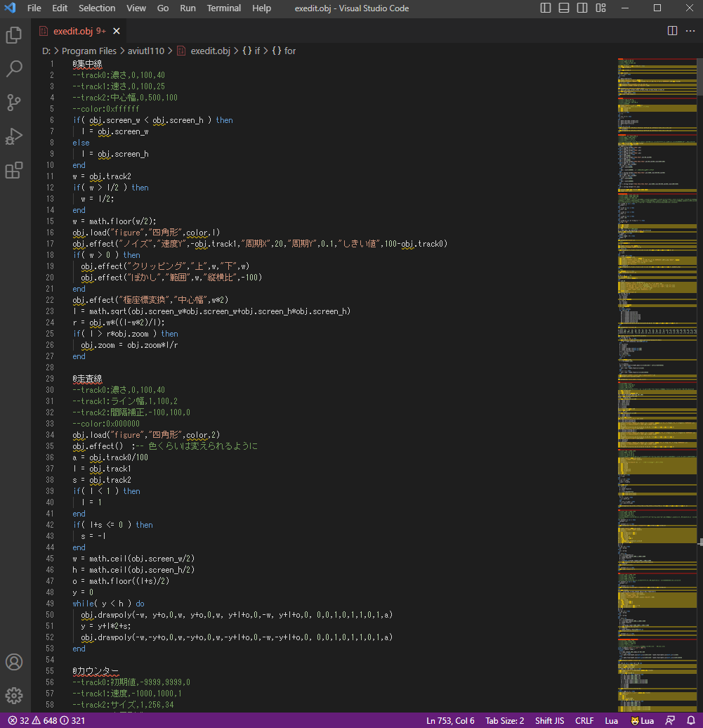703x728 pixels.
Task: Open the View menu
Action: pos(136,8)
